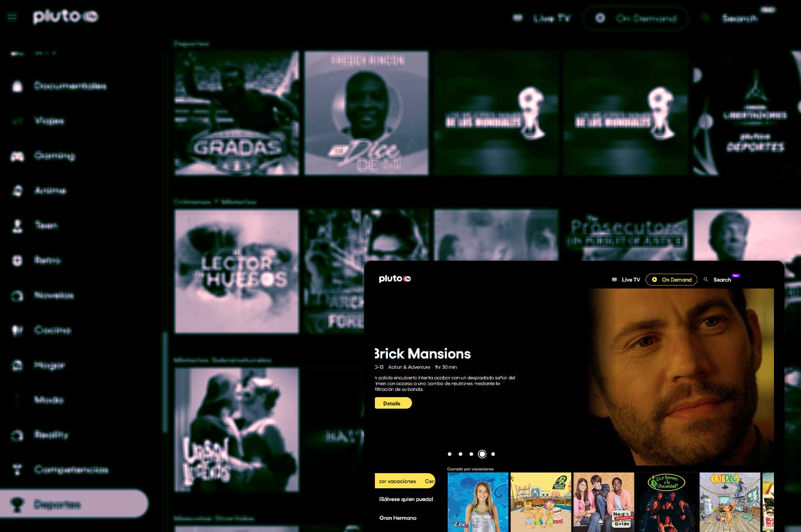Open the Urban Legends poster
The image size is (801, 532).
[237, 430]
